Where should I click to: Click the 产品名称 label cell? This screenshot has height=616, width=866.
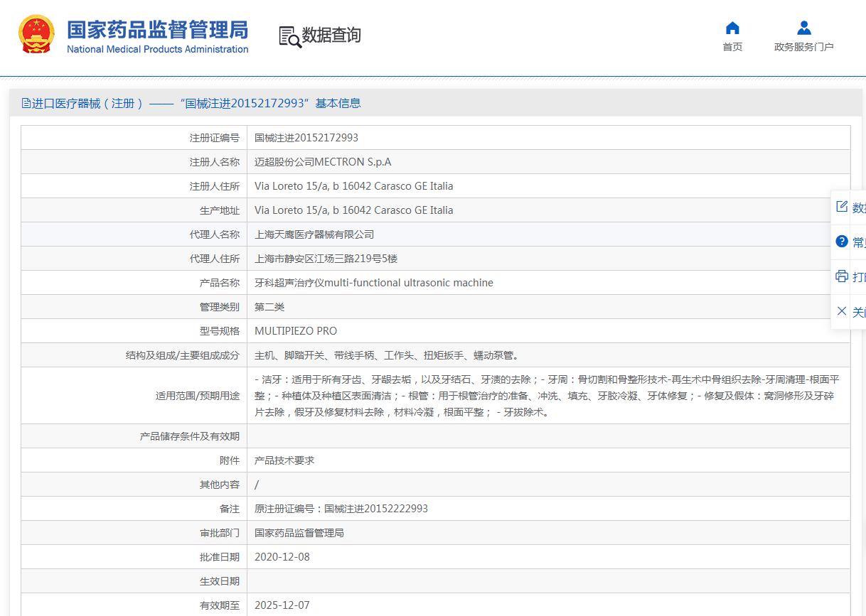click(134, 283)
